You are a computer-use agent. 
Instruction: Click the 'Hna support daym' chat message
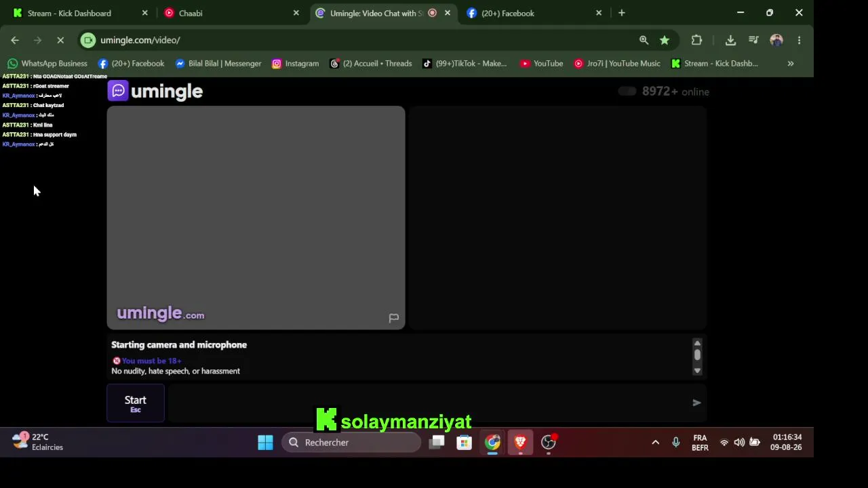tap(39, 134)
